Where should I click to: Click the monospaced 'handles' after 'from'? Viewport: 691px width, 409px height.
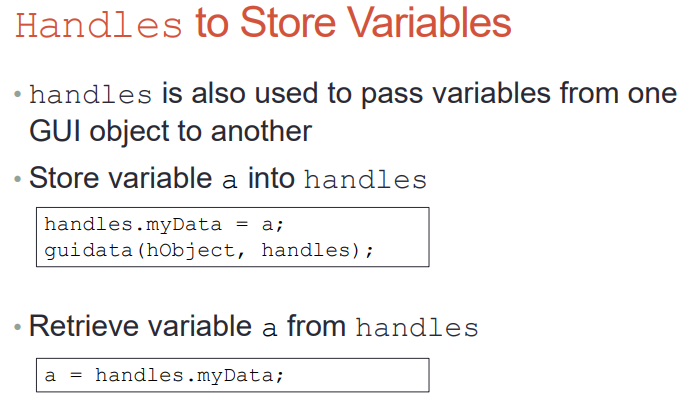(417, 328)
